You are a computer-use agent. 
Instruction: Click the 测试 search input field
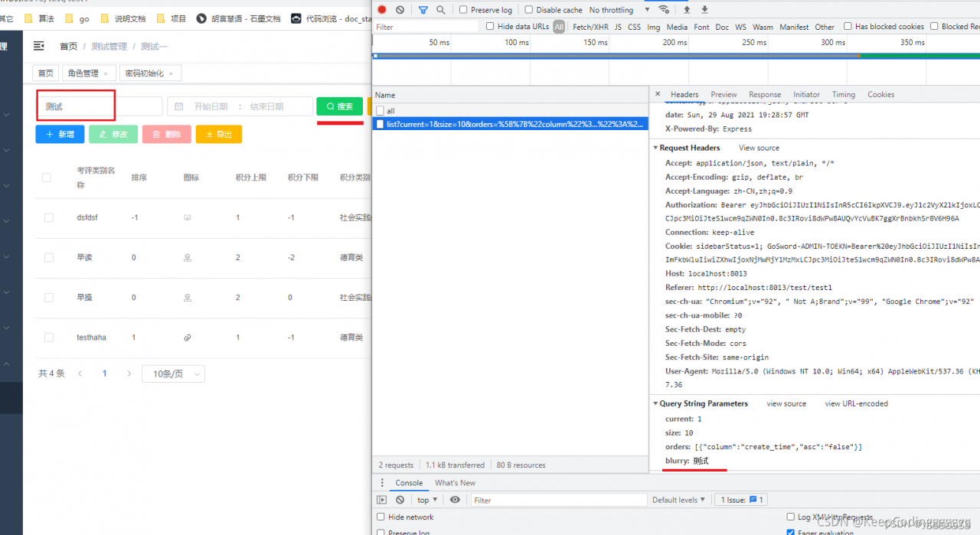click(x=100, y=106)
